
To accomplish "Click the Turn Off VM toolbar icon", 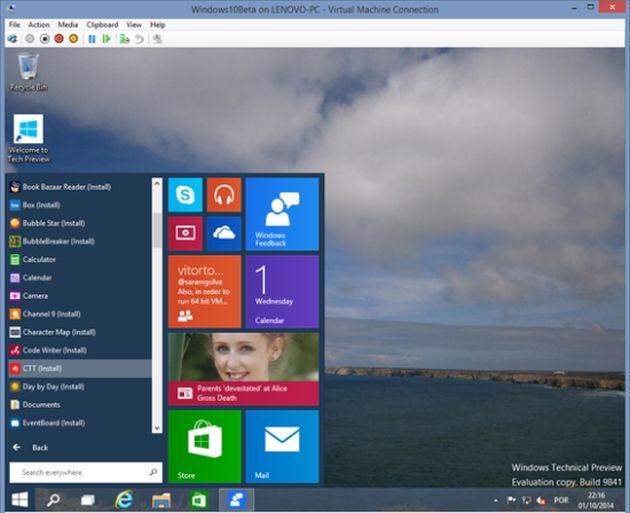I will point(45,39).
